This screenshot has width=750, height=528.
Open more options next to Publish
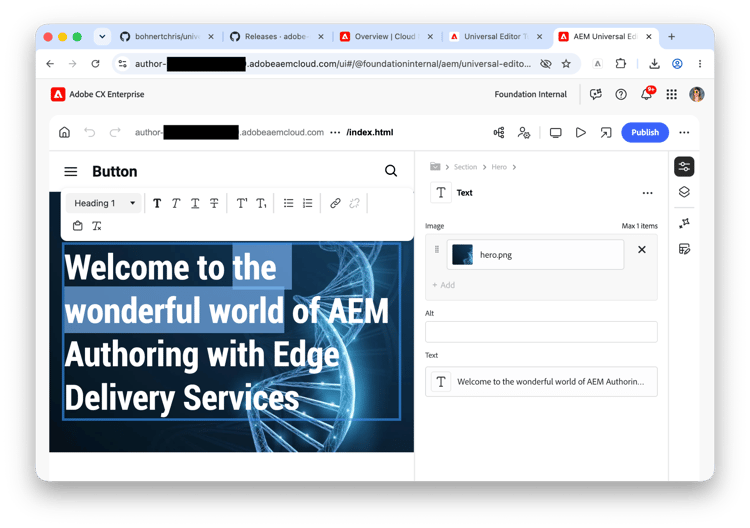684,132
